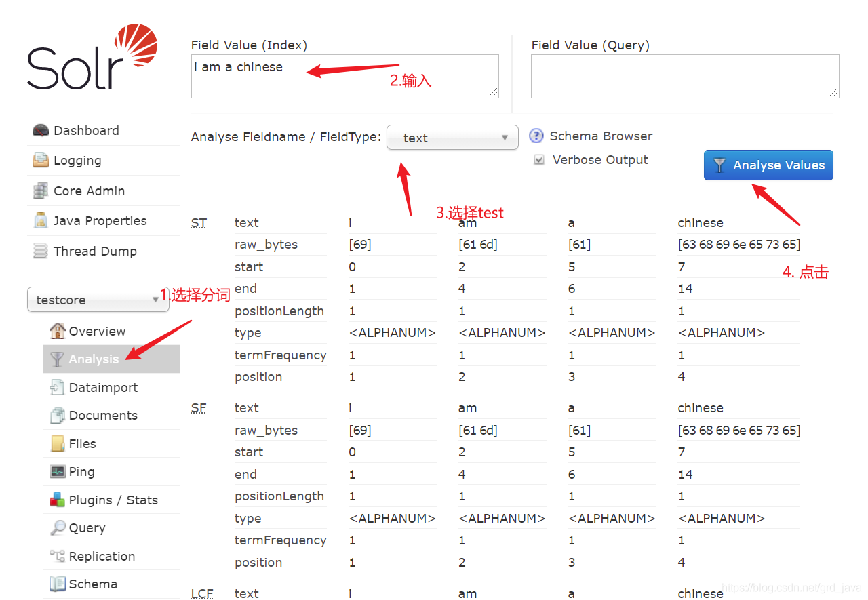Screen dimensions: 868x600
Task: Open Dashboard gauge icon
Action: coord(41,130)
